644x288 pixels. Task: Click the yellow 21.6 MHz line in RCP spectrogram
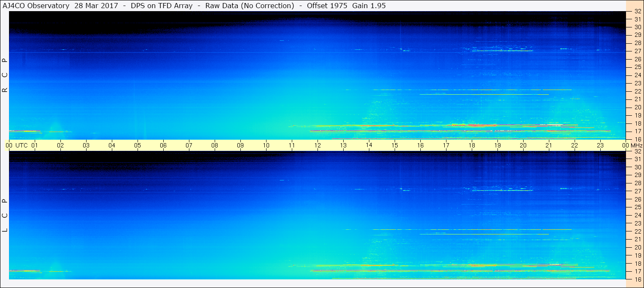pyautogui.click(x=484, y=94)
